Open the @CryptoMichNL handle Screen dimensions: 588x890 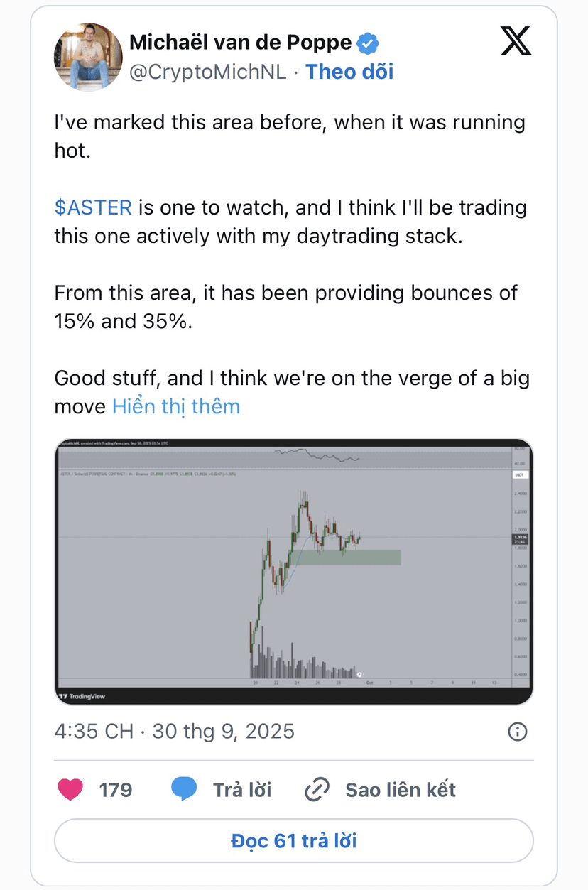tap(207, 72)
